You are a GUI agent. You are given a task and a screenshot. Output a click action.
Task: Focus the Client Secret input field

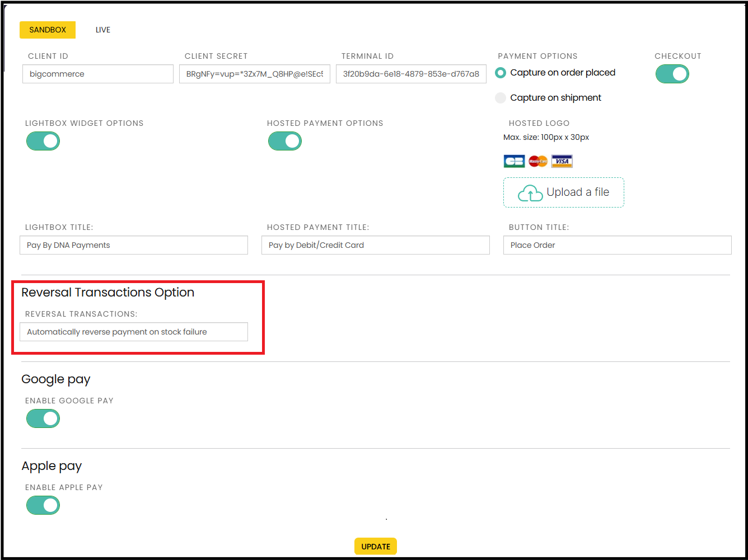[x=255, y=74]
